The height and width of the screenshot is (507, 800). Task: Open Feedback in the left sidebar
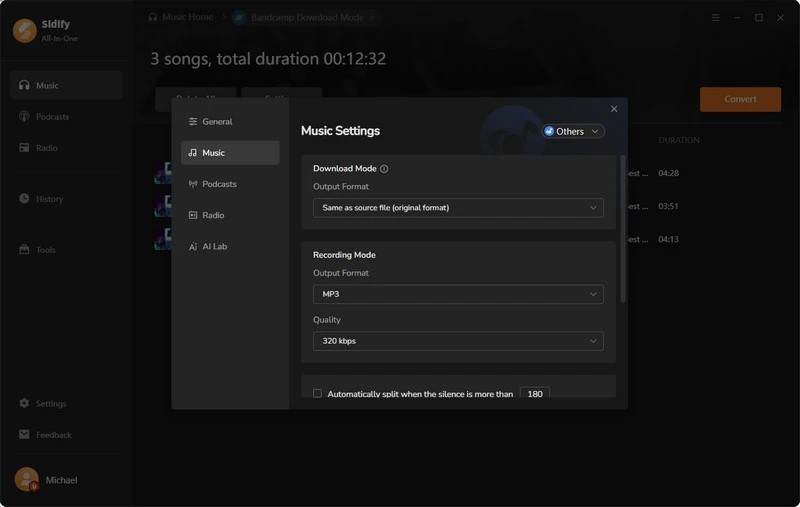click(x=66, y=434)
